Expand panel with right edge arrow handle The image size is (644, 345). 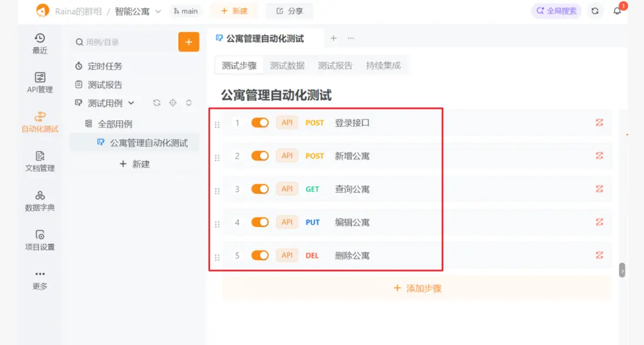622,271
